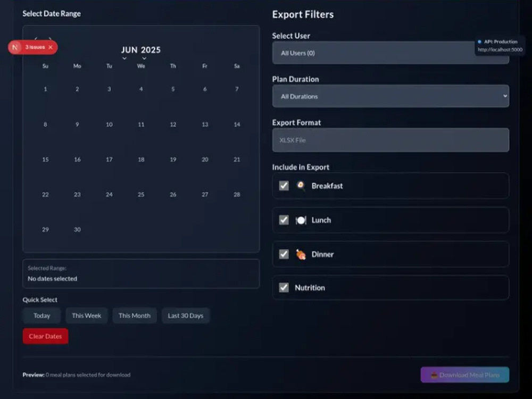
Task: Select date 15 in calendar
Action: [x=45, y=160]
